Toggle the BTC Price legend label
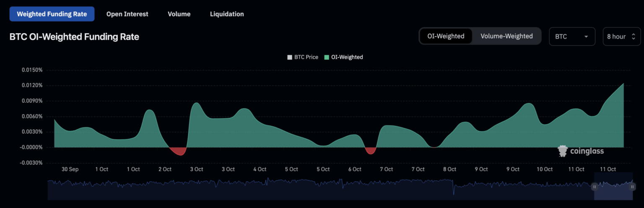The height and width of the screenshot is (208, 644). click(x=306, y=57)
